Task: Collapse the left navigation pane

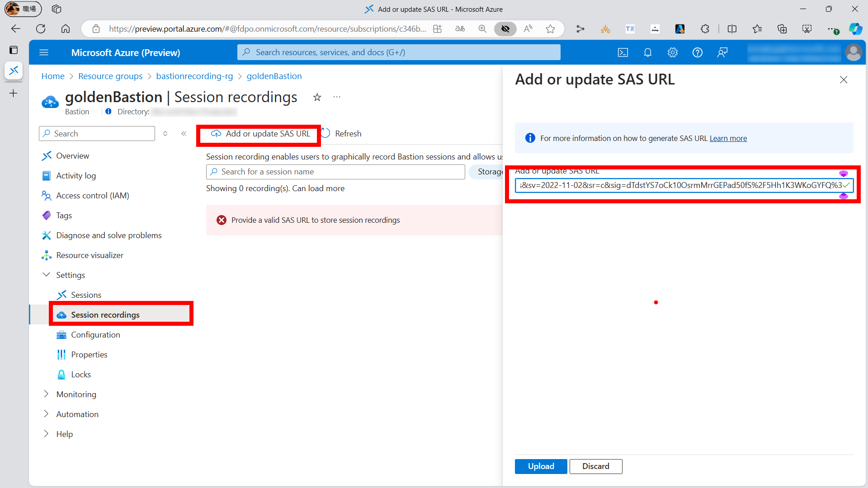Action: [x=184, y=134]
